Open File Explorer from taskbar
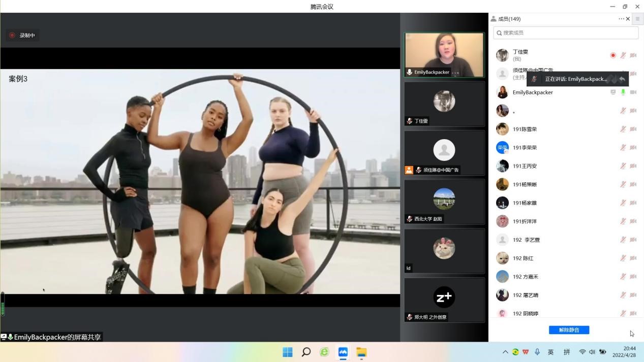The width and height of the screenshot is (644, 362). (361, 352)
